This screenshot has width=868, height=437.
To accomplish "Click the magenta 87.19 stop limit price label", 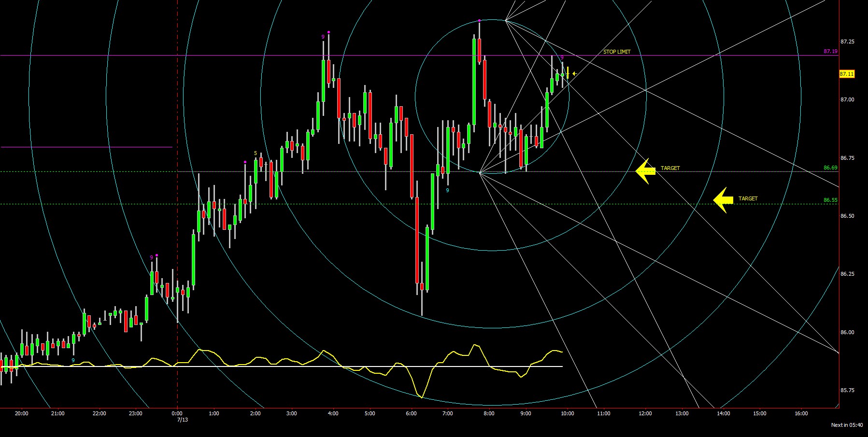I will pos(830,51).
